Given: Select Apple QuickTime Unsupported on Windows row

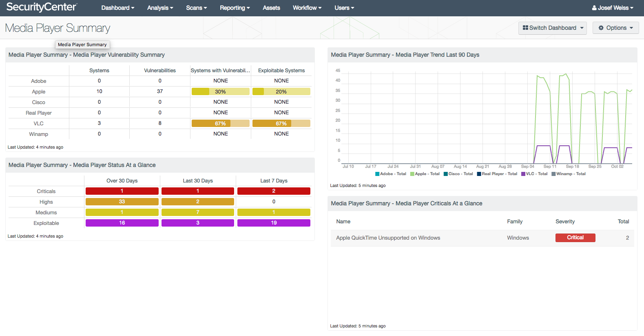Looking at the screenshot, I should pos(482,238).
